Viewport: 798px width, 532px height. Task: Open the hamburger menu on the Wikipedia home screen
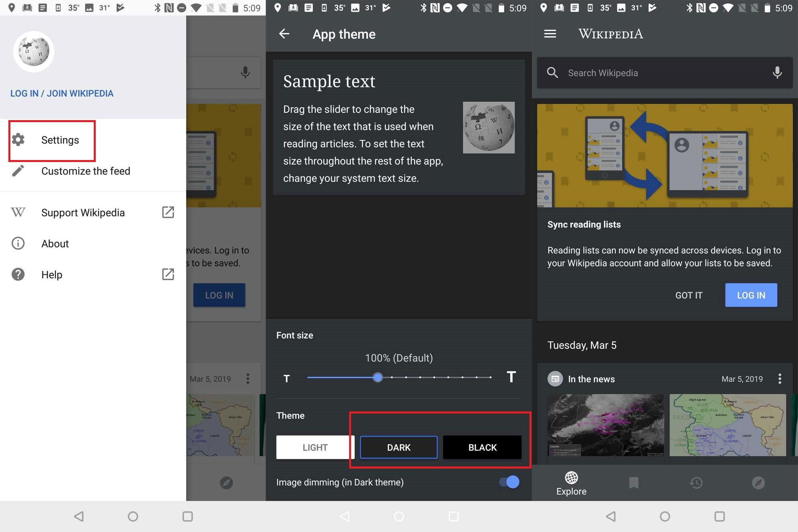[x=550, y=34]
